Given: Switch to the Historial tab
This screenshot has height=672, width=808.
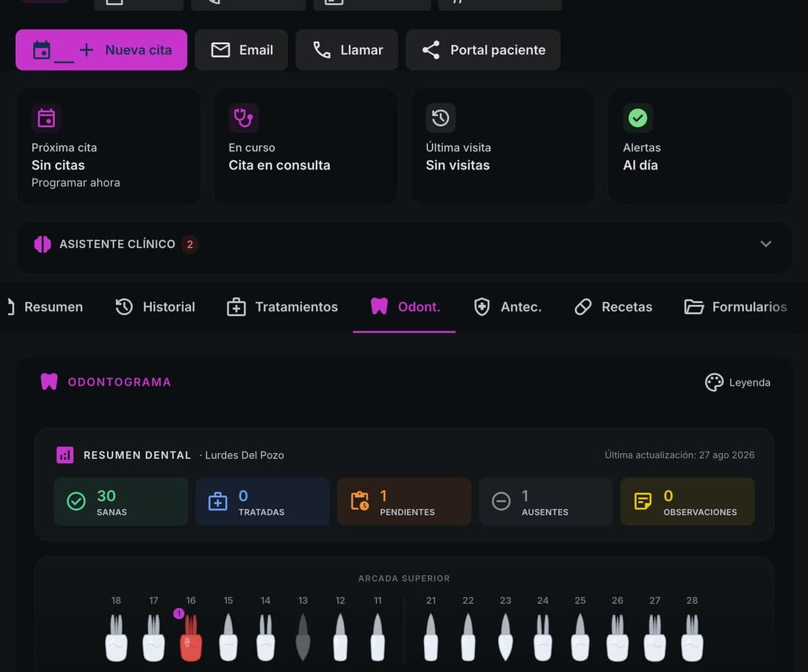Looking at the screenshot, I should click(x=155, y=307).
